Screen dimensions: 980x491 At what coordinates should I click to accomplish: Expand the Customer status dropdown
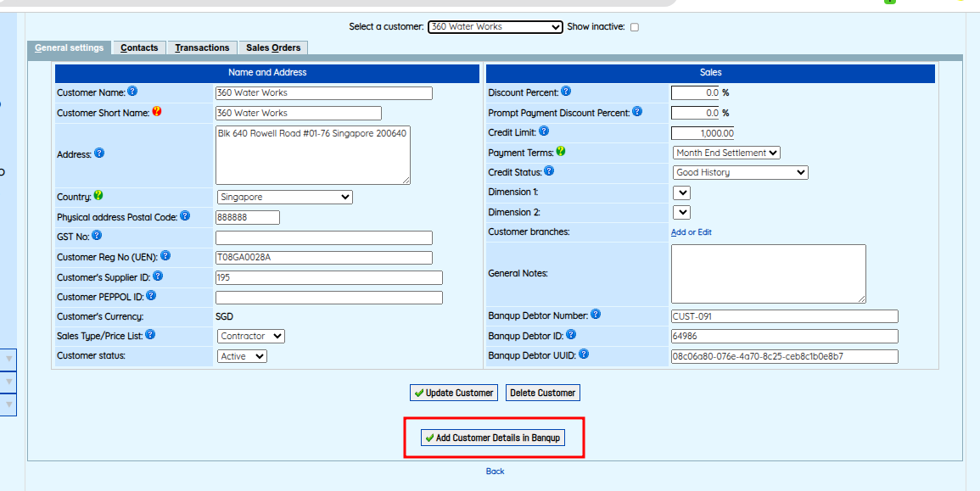tap(242, 356)
